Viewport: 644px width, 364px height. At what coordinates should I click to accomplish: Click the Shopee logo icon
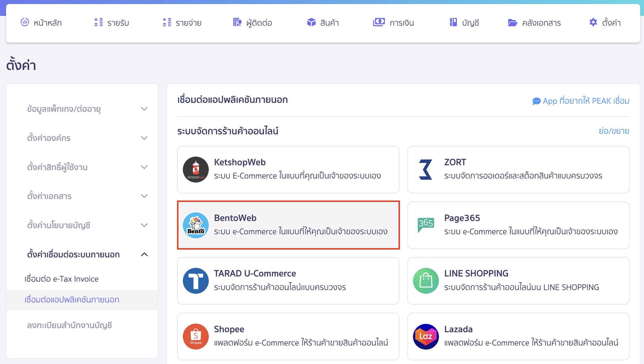click(196, 336)
